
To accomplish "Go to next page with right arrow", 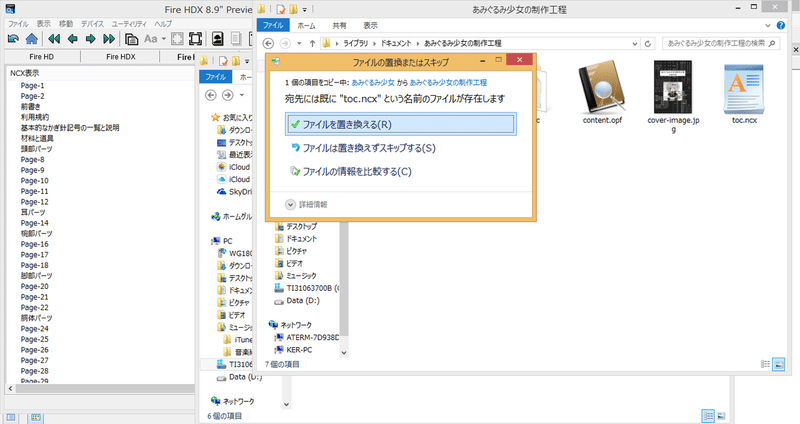I will click(x=91, y=39).
